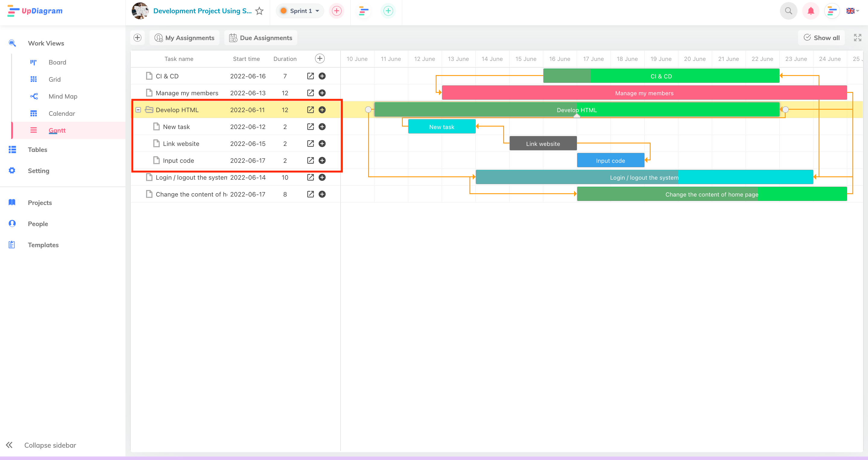Viewport: 868px width, 460px height.
Task: Click the Link website gray gantt bar
Action: (x=543, y=143)
